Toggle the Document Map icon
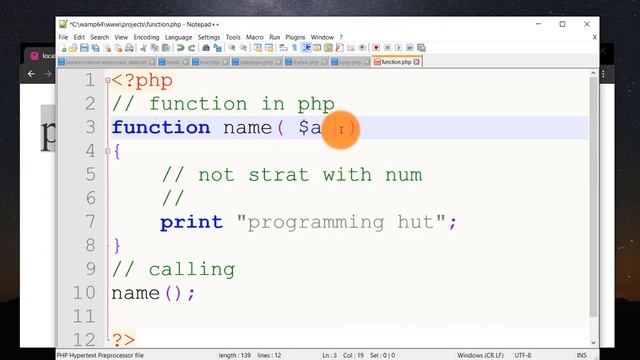640x360 pixels. coord(328,48)
